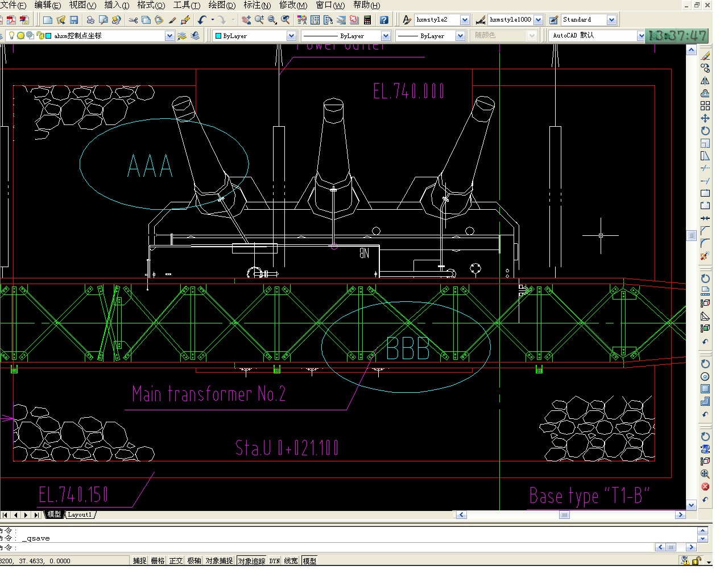Undo the last action with the undo arrow

coord(202,20)
